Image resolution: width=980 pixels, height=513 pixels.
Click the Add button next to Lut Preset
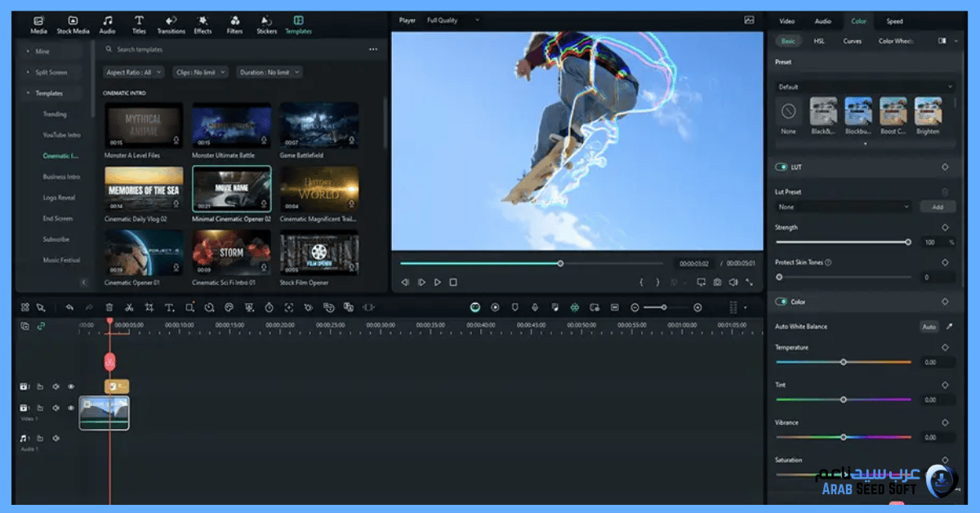click(x=938, y=207)
